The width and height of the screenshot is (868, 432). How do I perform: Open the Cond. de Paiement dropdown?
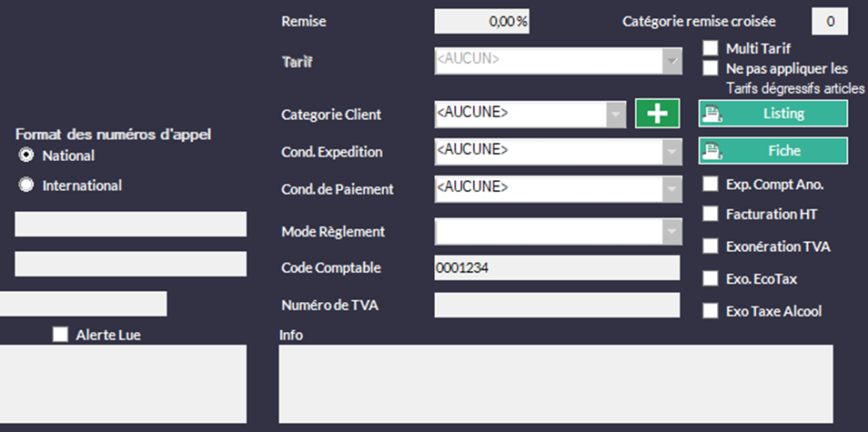point(671,188)
